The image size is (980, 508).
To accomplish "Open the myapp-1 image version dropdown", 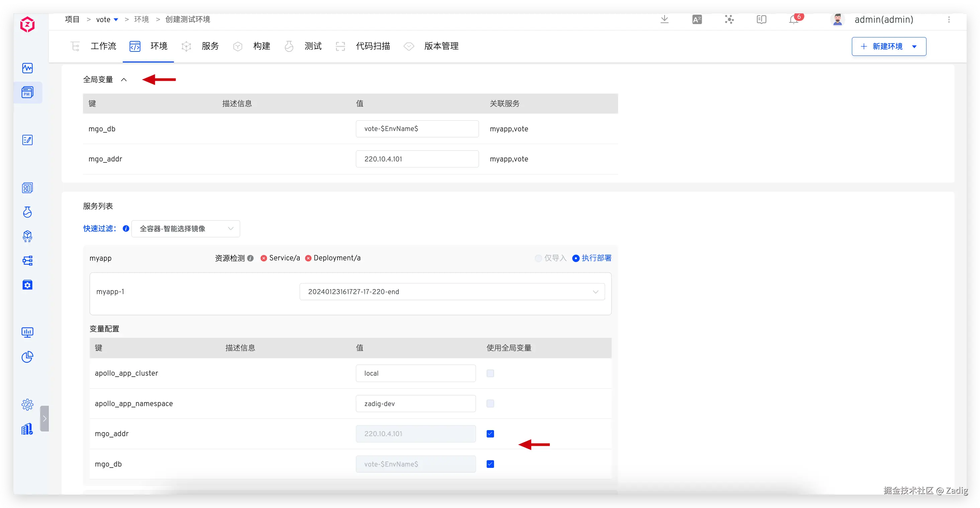I will pyautogui.click(x=452, y=292).
